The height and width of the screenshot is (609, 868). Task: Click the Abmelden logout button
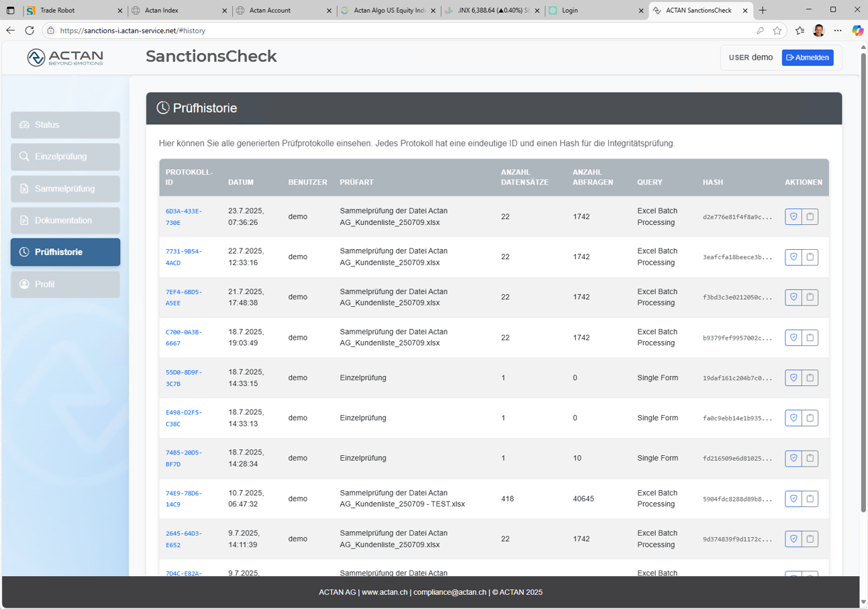click(x=808, y=58)
